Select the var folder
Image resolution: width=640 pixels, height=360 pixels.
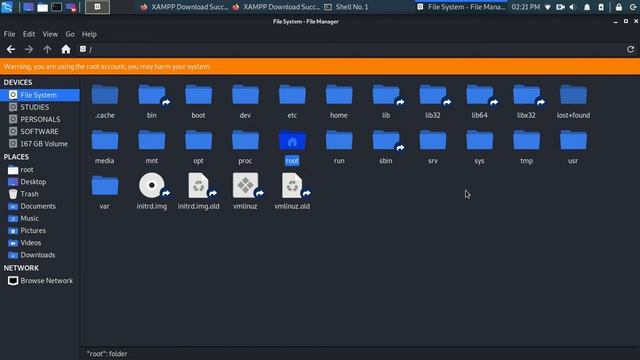click(x=105, y=186)
